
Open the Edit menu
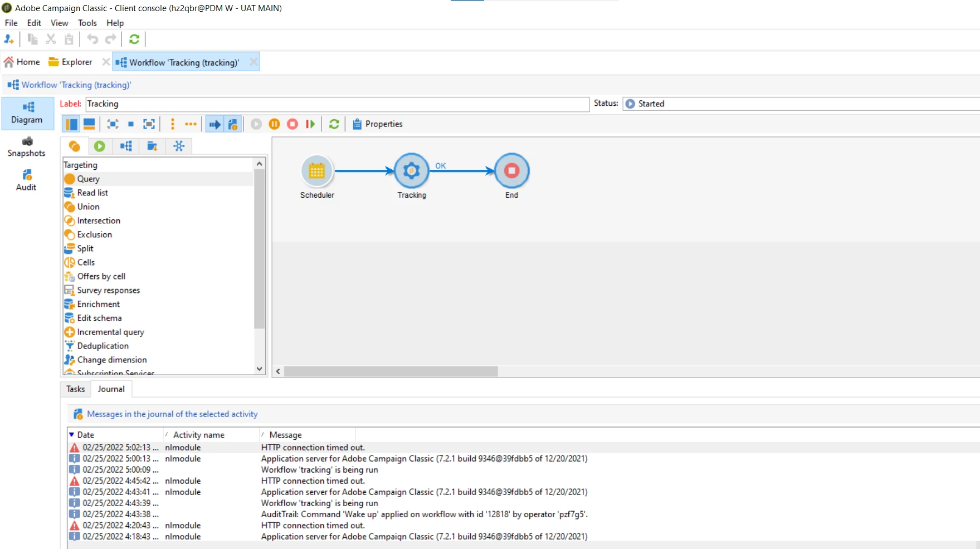click(34, 23)
